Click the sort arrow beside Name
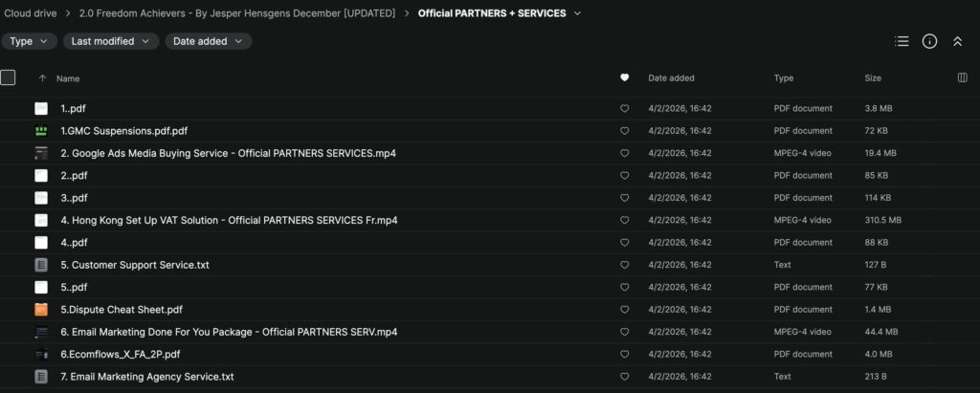 point(42,78)
